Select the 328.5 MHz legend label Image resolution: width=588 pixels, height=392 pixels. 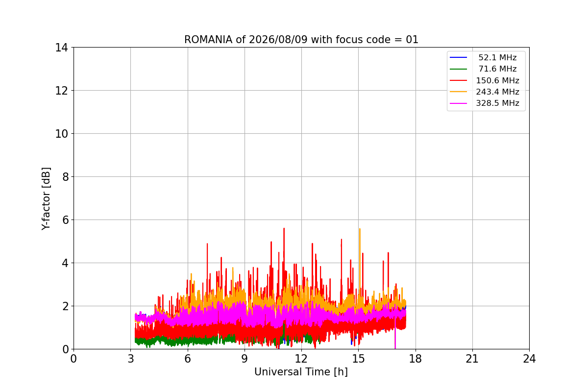pos(497,103)
